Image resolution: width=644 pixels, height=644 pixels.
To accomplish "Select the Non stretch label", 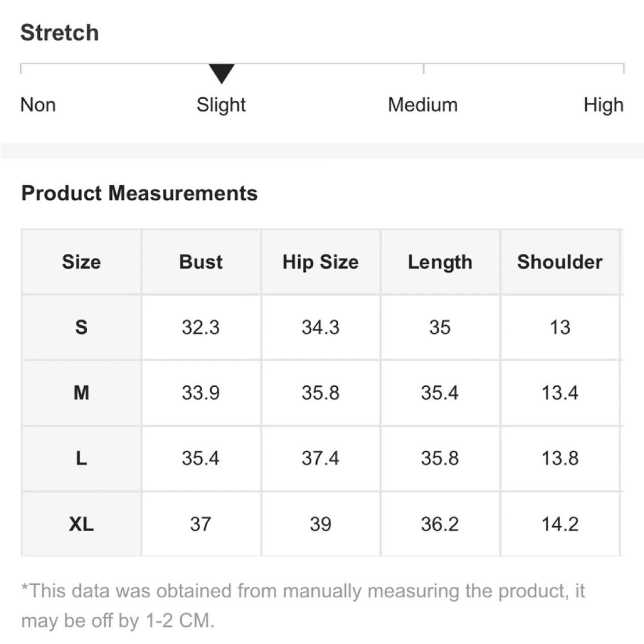I will (x=38, y=105).
